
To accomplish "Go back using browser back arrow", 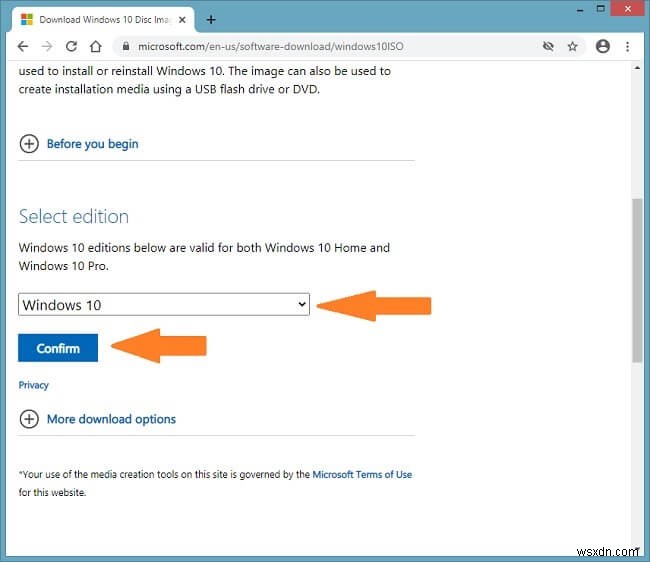I will pos(23,46).
